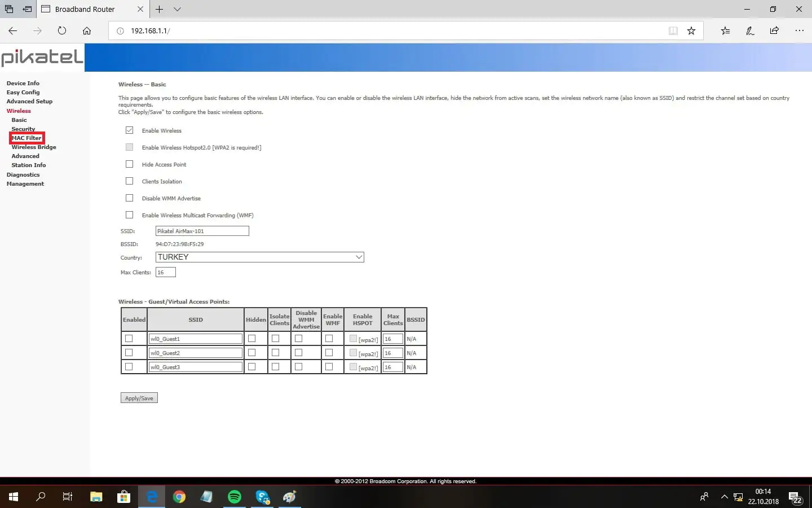Viewport: 812px width, 508px height.
Task: Open Wireless Advanced settings
Action: (x=25, y=156)
